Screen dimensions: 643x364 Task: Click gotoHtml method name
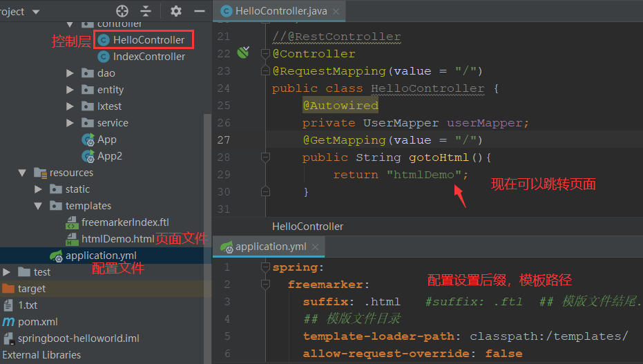point(439,157)
